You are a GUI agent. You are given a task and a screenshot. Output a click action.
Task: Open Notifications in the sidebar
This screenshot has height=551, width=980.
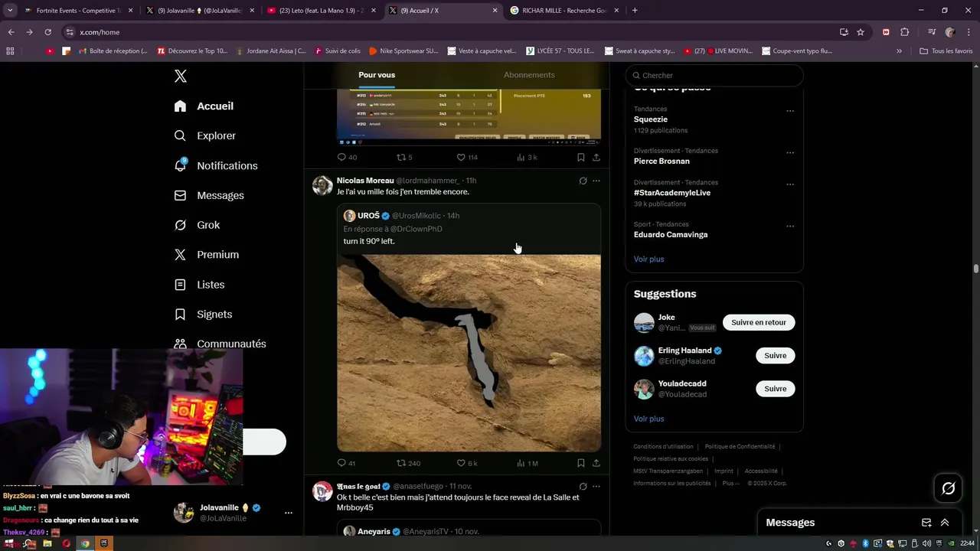(215, 165)
